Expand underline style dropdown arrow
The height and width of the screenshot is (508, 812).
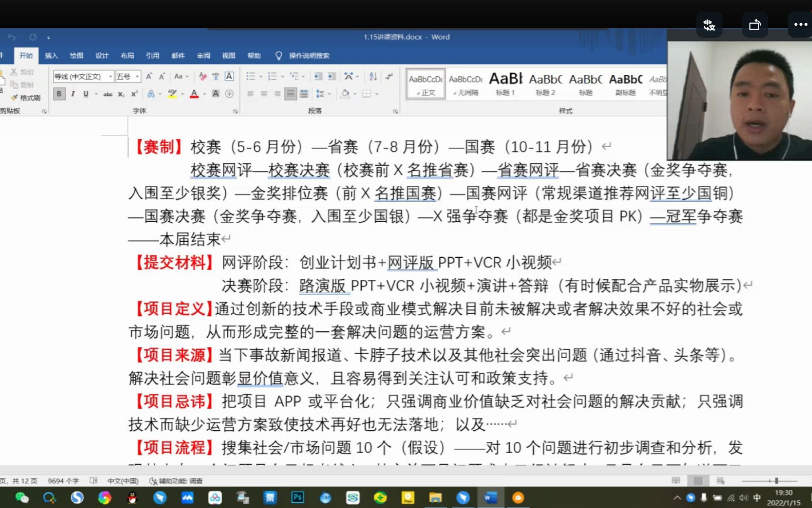point(96,94)
